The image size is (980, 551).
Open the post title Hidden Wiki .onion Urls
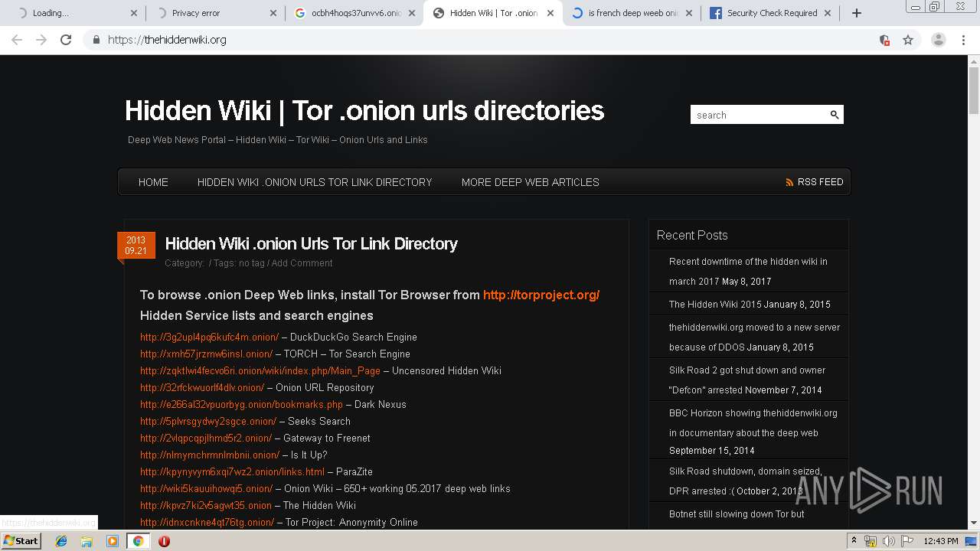pyautogui.click(x=311, y=243)
